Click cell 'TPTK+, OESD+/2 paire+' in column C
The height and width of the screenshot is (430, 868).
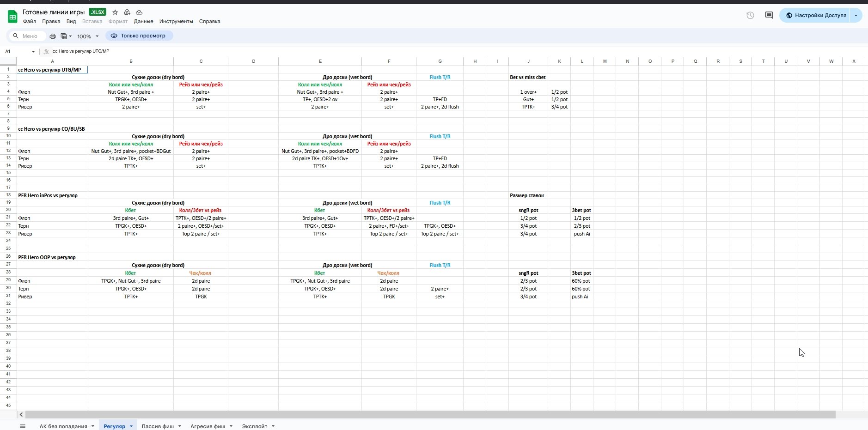click(201, 218)
